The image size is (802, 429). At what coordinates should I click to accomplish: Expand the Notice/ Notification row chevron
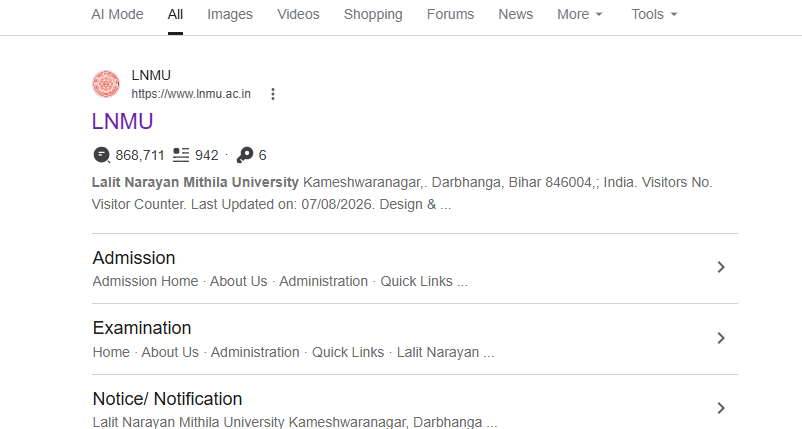pyautogui.click(x=721, y=408)
